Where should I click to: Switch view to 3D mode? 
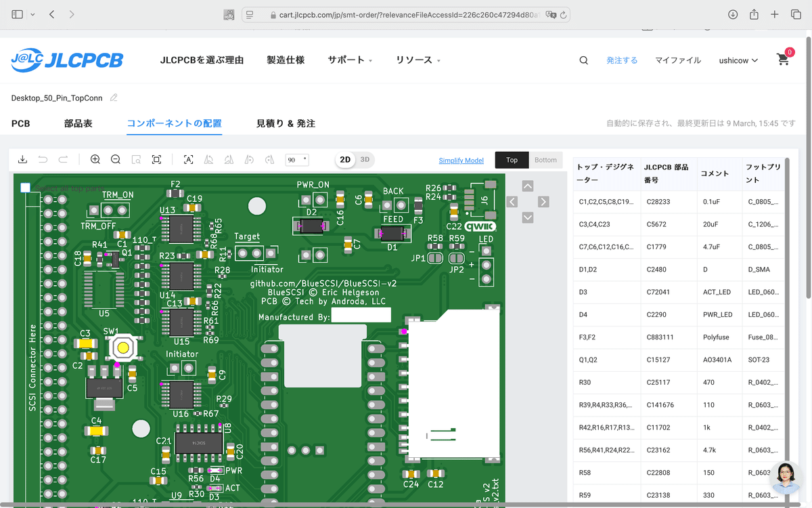tap(365, 160)
